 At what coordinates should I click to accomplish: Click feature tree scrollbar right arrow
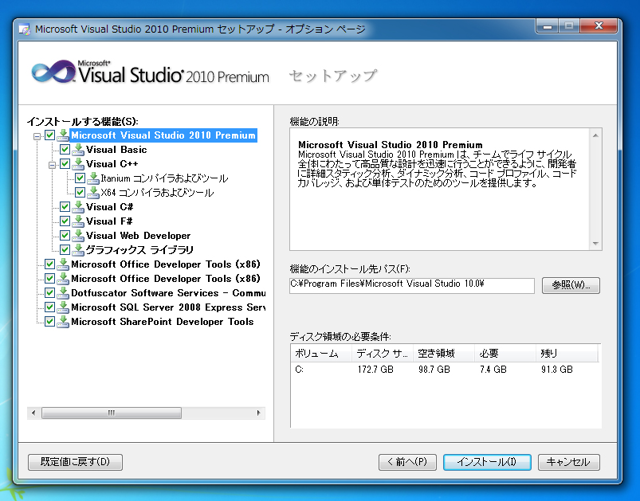tap(259, 413)
